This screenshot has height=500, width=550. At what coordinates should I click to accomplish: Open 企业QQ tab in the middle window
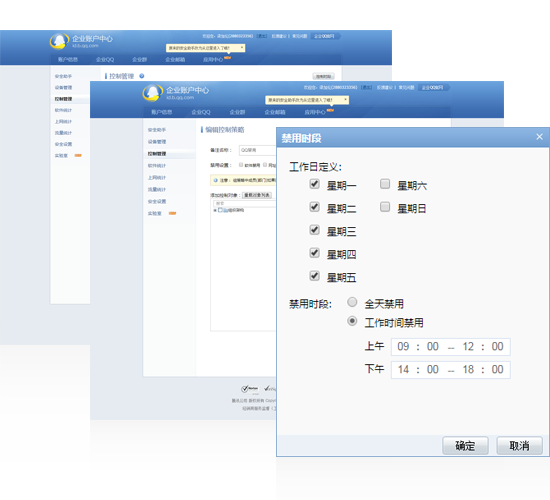[x=201, y=112]
